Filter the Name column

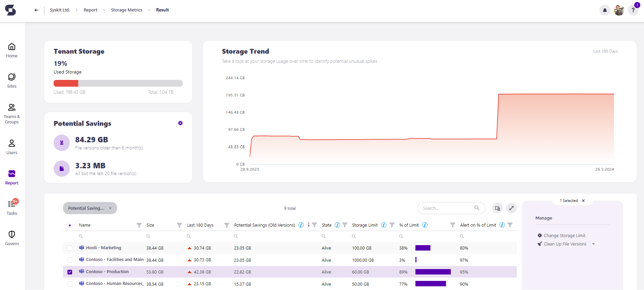pyautogui.click(x=139, y=225)
